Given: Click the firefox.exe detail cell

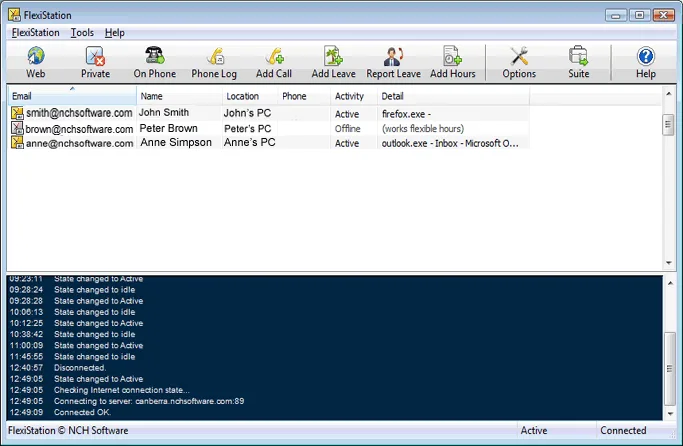Looking at the screenshot, I should click(406, 114).
